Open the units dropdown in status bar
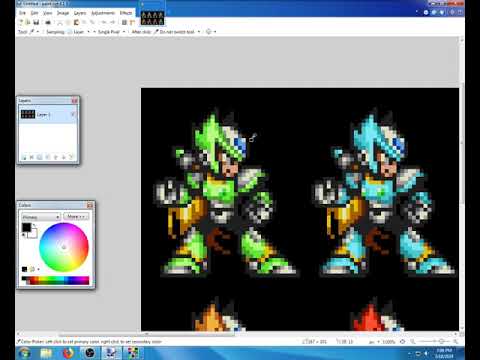This screenshot has height=360, width=480. tap(374, 342)
